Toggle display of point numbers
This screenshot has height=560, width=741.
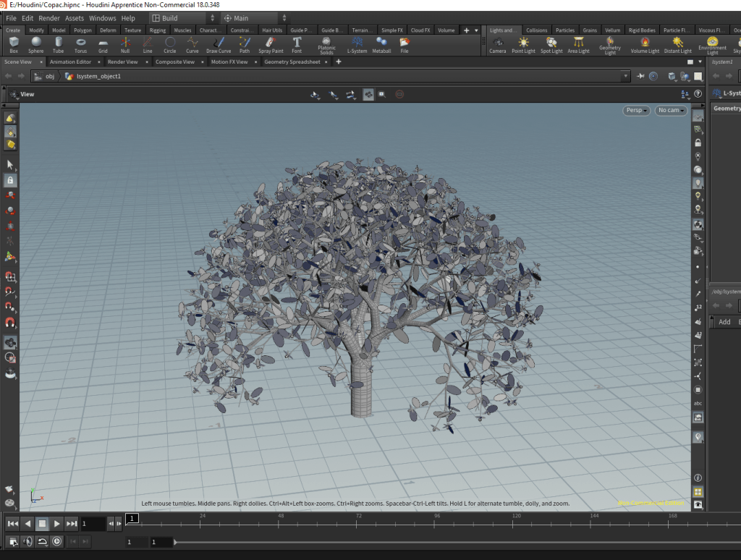pyautogui.click(x=698, y=307)
